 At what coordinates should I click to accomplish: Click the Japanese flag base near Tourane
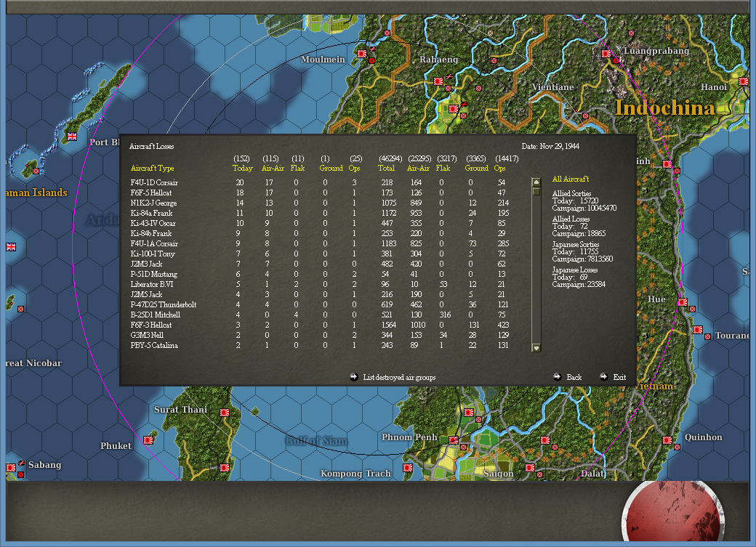coord(698,330)
